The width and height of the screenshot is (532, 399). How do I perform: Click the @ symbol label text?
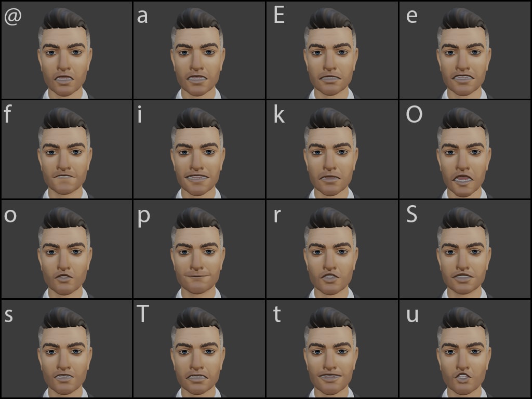pyautogui.click(x=13, y=16)
